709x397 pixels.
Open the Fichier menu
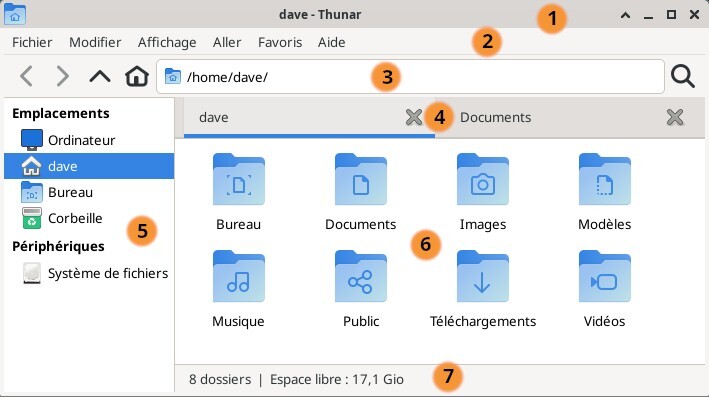tap(32, 43)
